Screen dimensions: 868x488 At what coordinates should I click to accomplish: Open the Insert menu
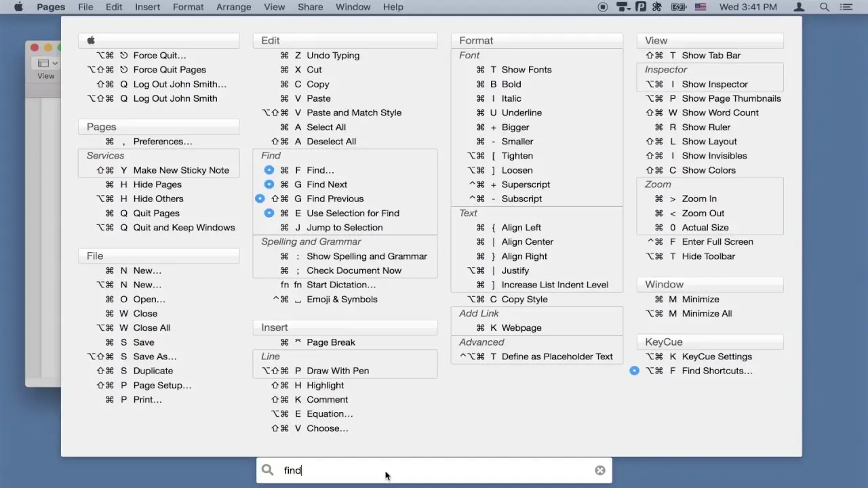[x=147, y=7]
